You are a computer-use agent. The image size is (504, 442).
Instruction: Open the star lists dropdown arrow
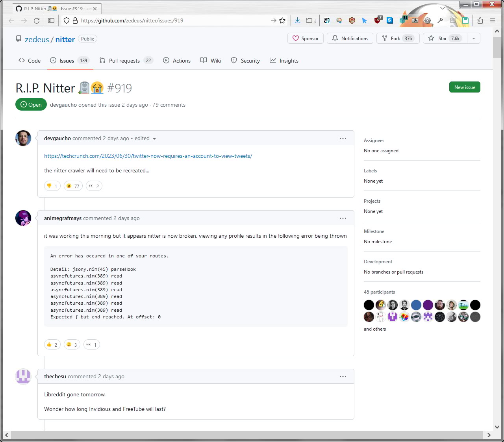click(474, 38)
